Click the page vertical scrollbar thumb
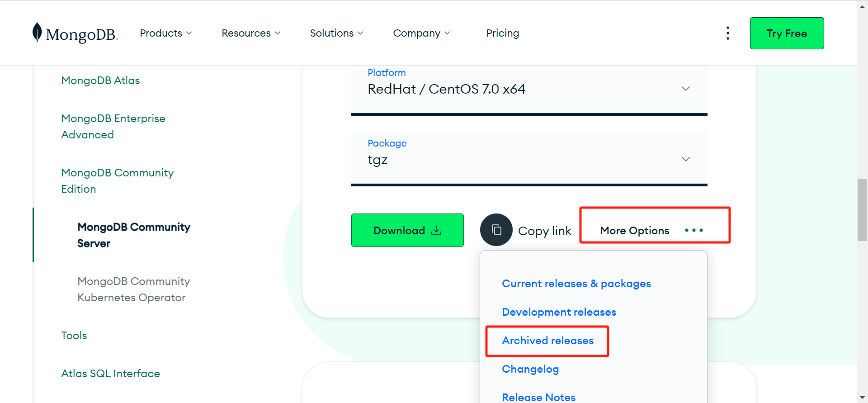 point(862,210)
